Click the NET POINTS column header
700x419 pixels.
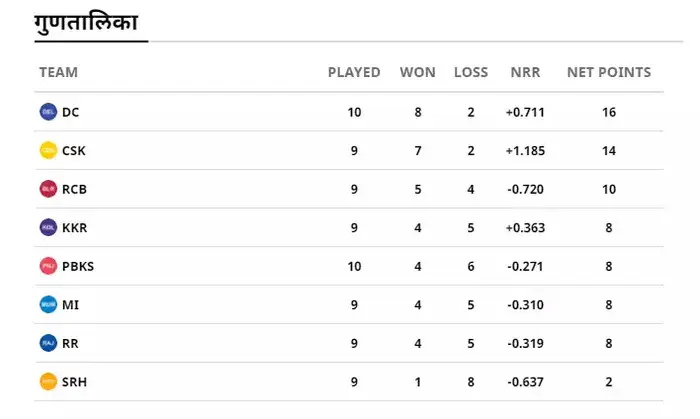click(x=609, y=72)
